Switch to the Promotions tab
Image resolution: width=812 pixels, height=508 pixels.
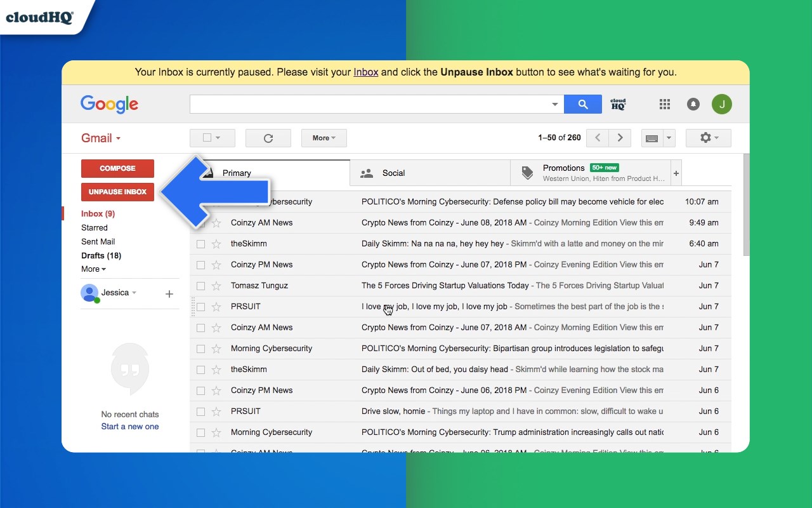coord(591,173)
